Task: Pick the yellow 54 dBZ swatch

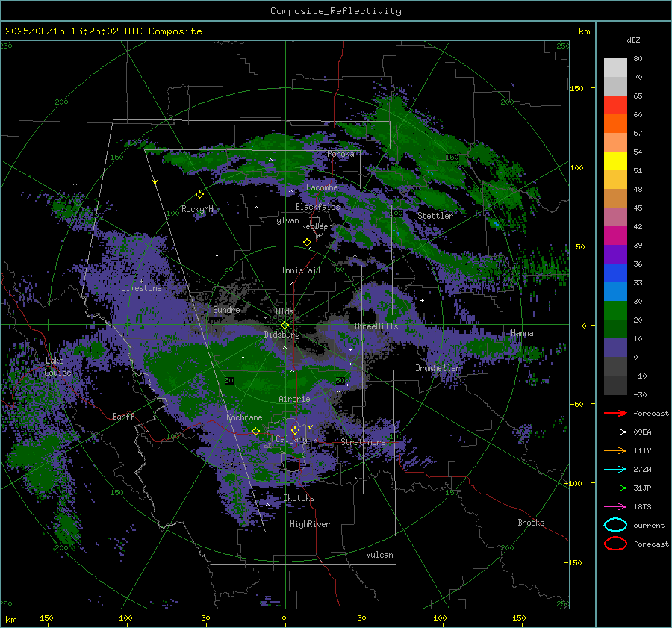Action: pyautogui.click(x=615, y=161)
